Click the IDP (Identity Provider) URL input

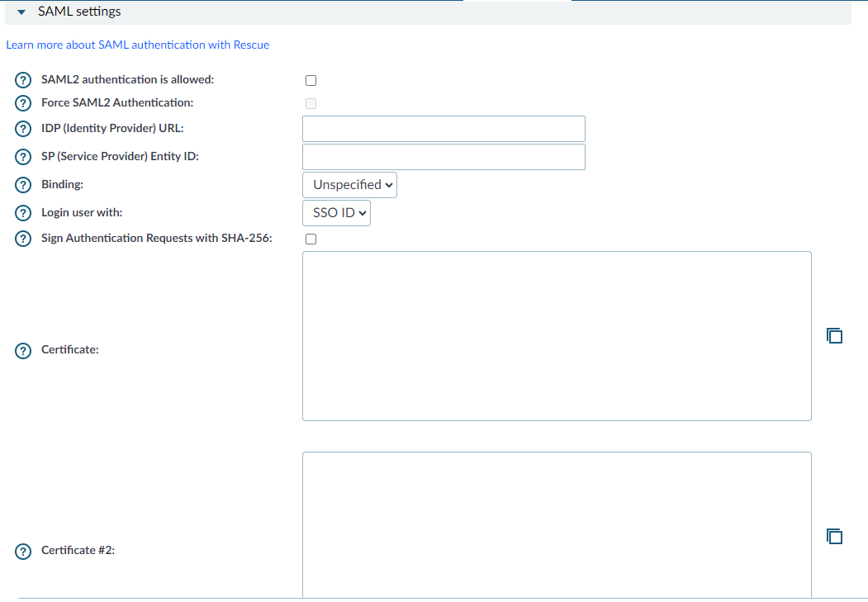443,129
